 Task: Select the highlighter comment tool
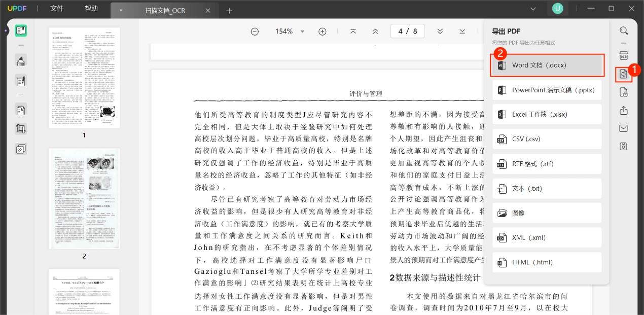pos(21,61)
